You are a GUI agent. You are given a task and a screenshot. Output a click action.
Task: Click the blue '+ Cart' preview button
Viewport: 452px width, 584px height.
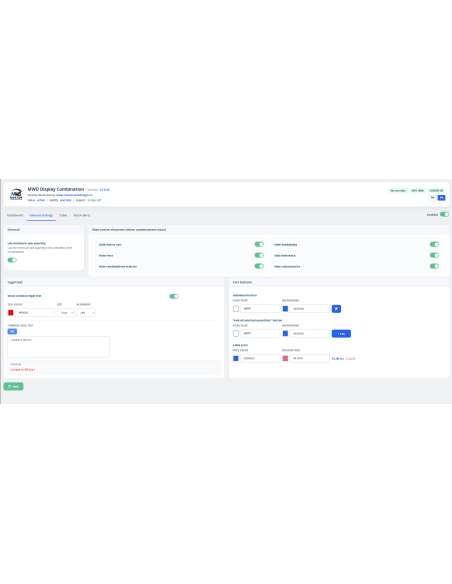point(341,334)
